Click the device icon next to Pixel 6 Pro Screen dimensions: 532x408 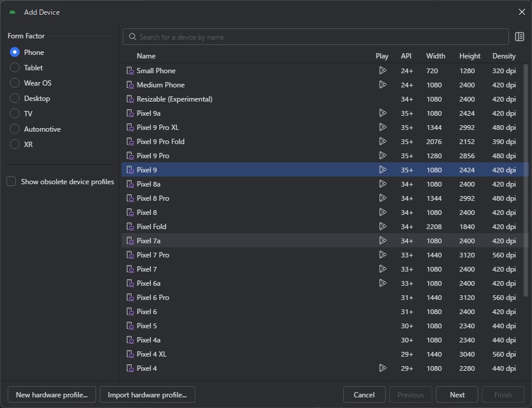pos(130,297)
